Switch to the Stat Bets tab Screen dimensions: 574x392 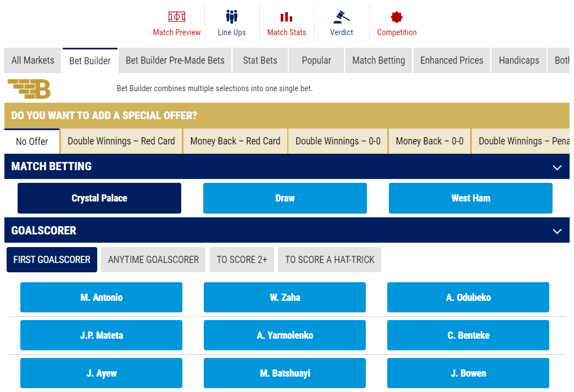pyautogui.click(x=260, y=60)
